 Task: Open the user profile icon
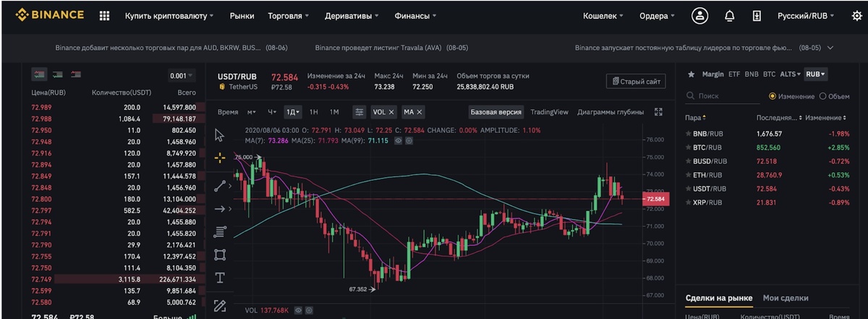(x=699, y=15)
